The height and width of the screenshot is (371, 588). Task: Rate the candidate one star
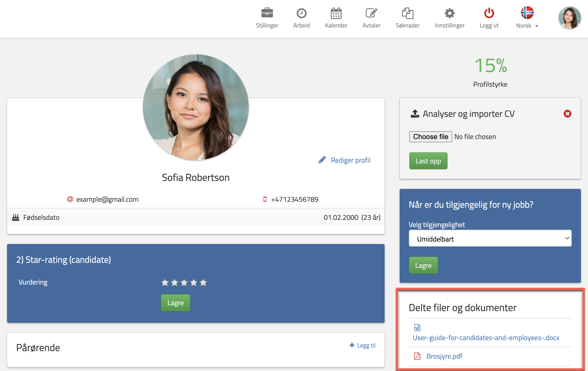coord(165,283)
